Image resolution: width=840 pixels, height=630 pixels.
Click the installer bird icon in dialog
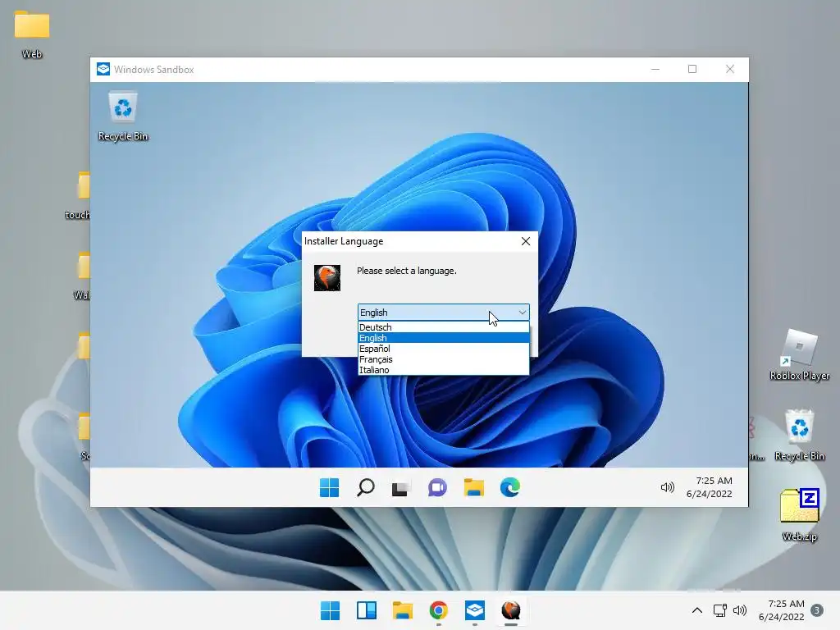326,277
